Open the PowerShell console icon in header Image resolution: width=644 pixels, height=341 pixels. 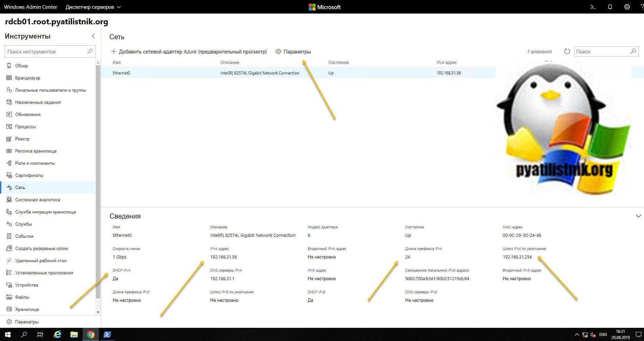pyautogui.click(x=593, y=7)
